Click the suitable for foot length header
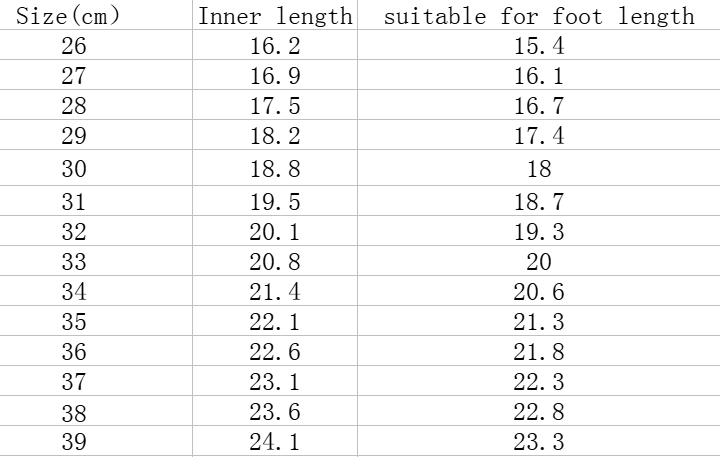 pyautogui.click(x=539, y=16)
